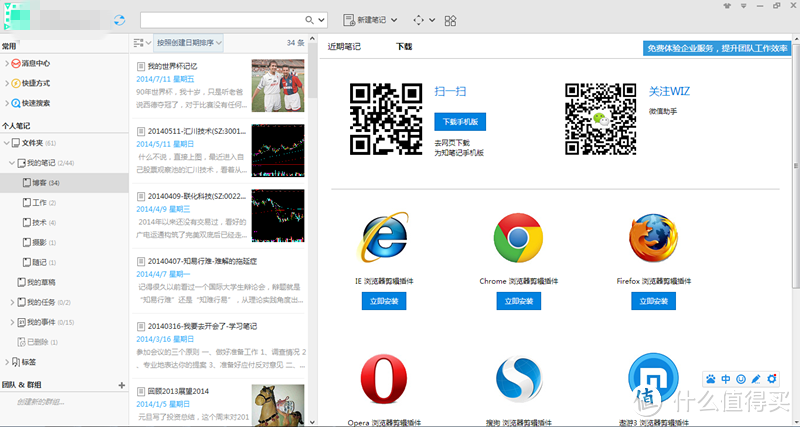Click the 扫一扫 link
Image resolution: width=800 pixels, height=427 pixels.
(x=450, y=92)
